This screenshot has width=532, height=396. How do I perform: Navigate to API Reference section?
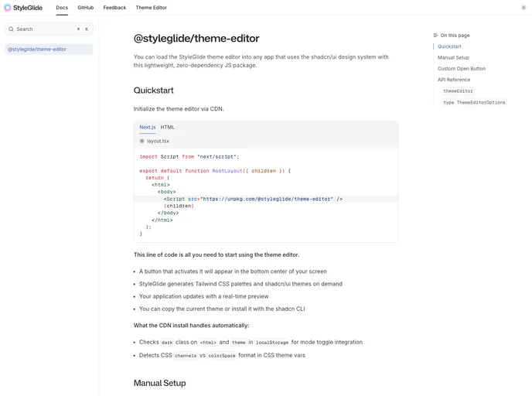click(x=453, y=80)
